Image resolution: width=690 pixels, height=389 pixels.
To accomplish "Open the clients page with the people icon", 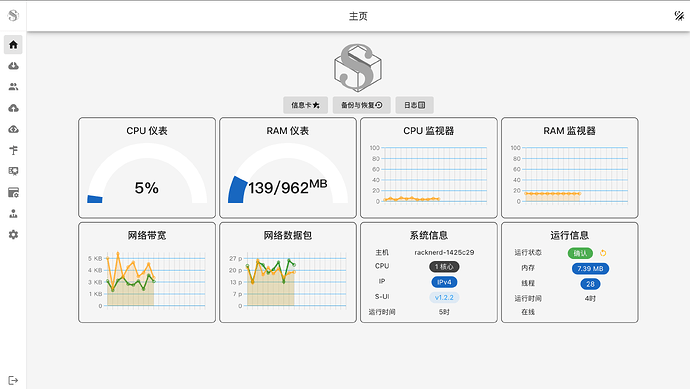I will pos(13,87).
